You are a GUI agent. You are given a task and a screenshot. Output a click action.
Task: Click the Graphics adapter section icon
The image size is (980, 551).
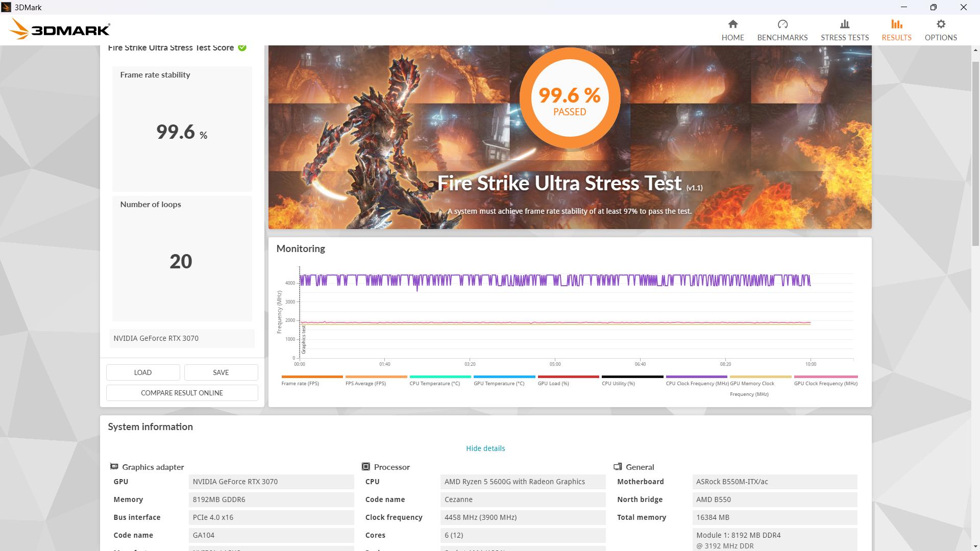click(114, 467)
